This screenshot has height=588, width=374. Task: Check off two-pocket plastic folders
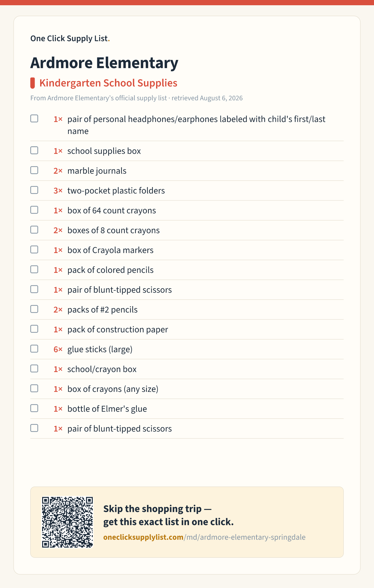[34, 190]
